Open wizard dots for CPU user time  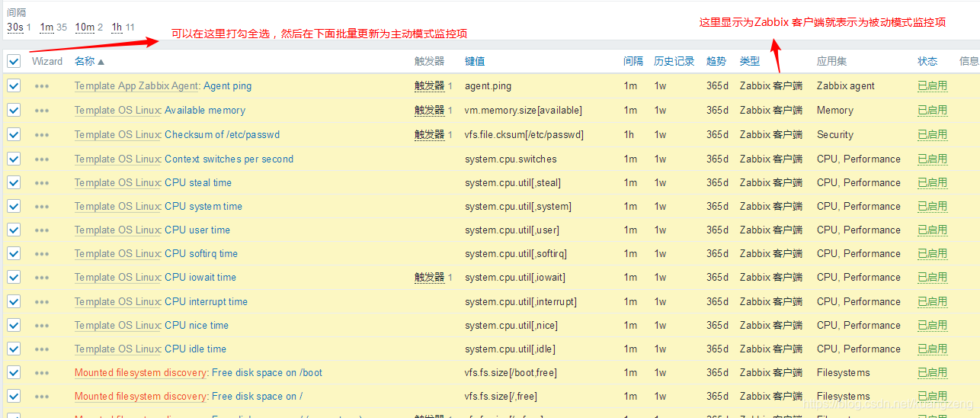pyautogui.click(x=42, y=231)
